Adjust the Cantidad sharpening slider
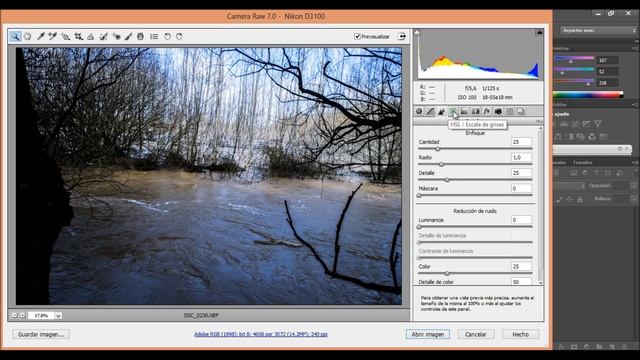Viewport: 640px width, 360px height. click(438, 149)
